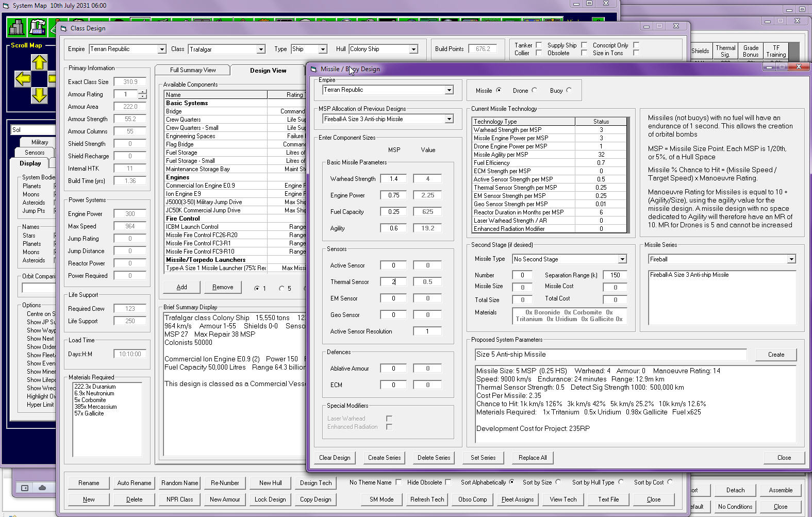The height and width of the screenshot is (517, 812).
Task: Click the Warhead Strength MSP field
Action: tap(393, 179)
